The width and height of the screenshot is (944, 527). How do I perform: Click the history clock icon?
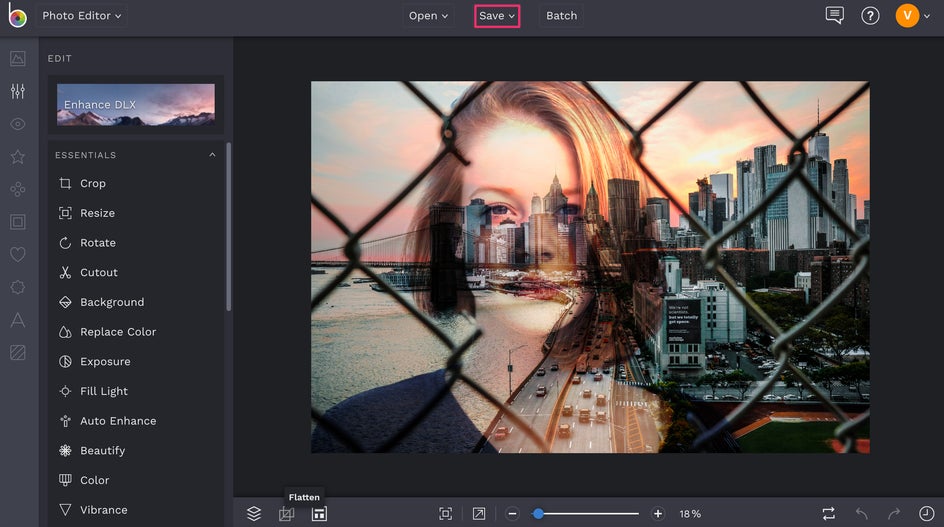(x=927, y=514)
